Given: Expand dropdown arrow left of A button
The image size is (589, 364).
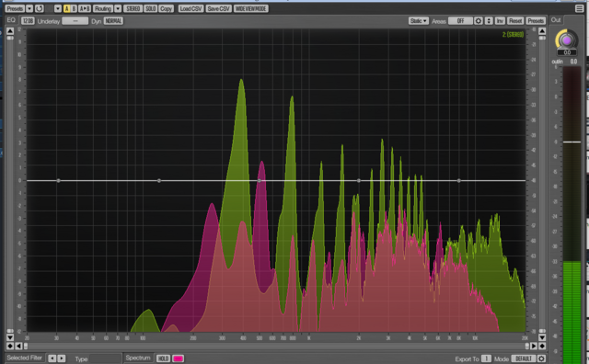Looking at the screenshot, I should (57, 8).
